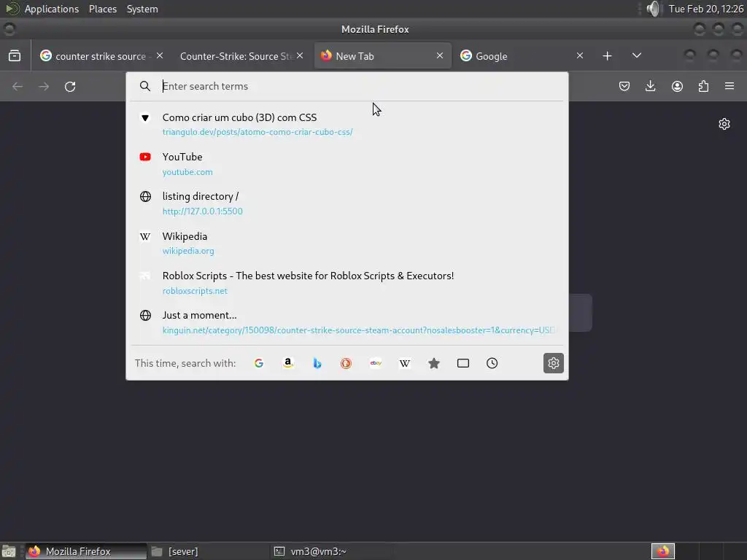This screenshot has width=747, height=560.
Task: Open the Downloads panel
Action: click(650, 86)
